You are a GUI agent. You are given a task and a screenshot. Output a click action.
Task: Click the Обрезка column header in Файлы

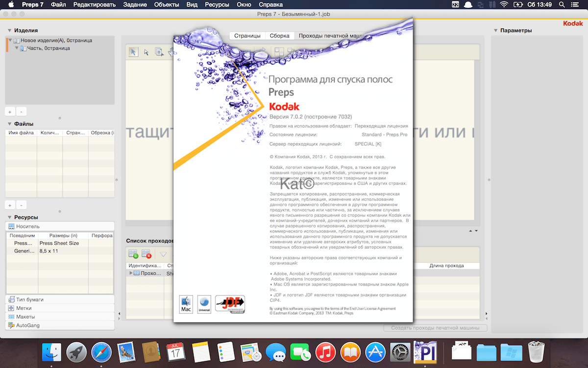click(102, 133)
